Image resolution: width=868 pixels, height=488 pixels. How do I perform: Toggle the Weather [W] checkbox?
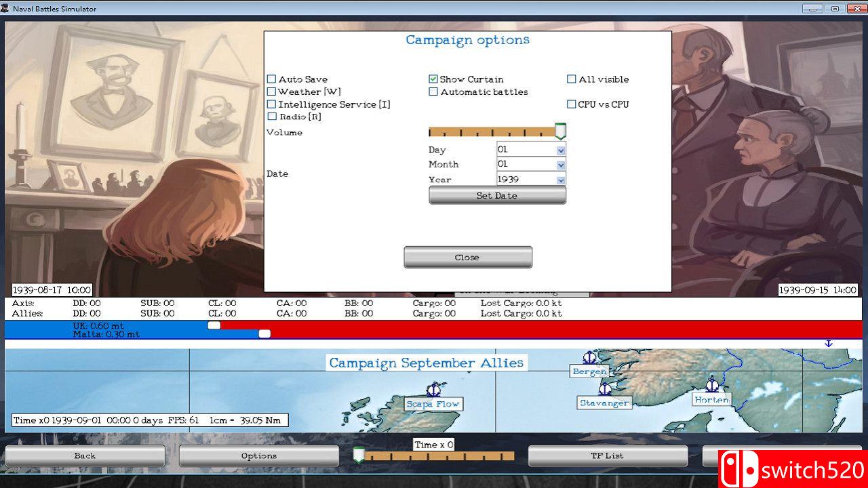[x=272, y=91]
